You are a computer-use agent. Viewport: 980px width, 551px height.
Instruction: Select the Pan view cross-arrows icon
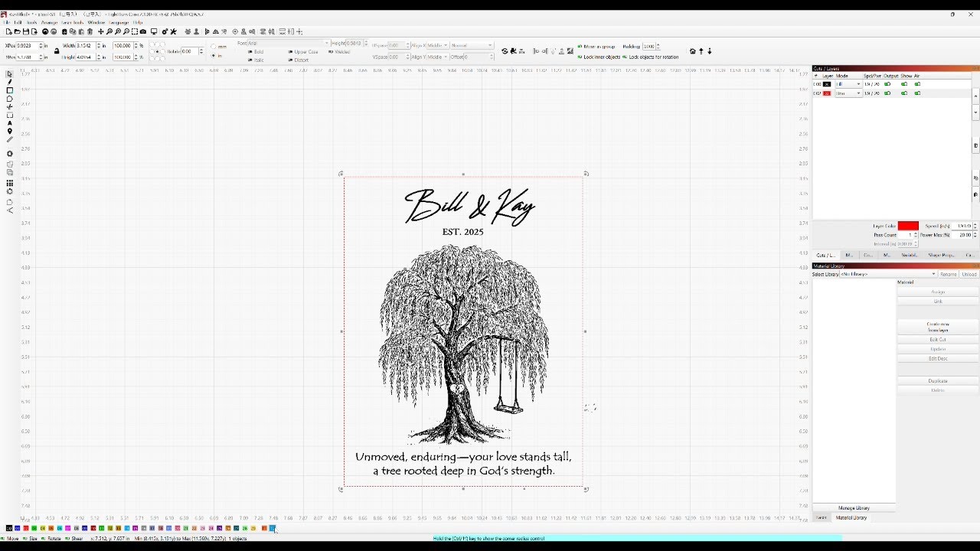[100, 31]
